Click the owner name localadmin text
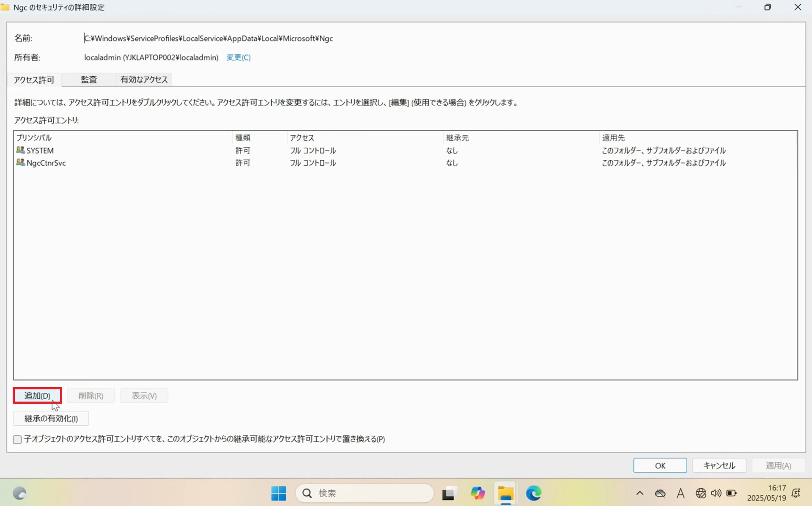The width and height of the screenshot is (812, 506). (x=151, y=57)
